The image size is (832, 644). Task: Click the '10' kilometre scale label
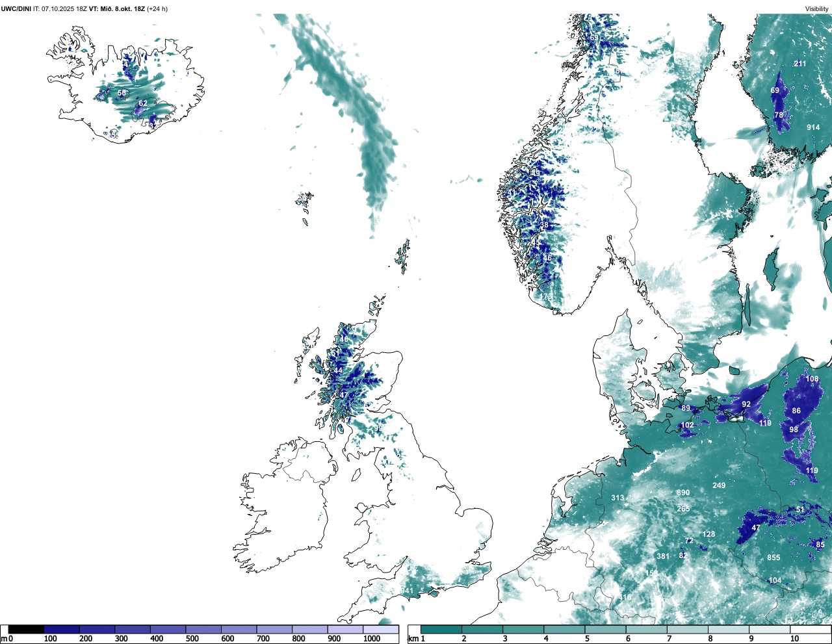pos(794,639)
